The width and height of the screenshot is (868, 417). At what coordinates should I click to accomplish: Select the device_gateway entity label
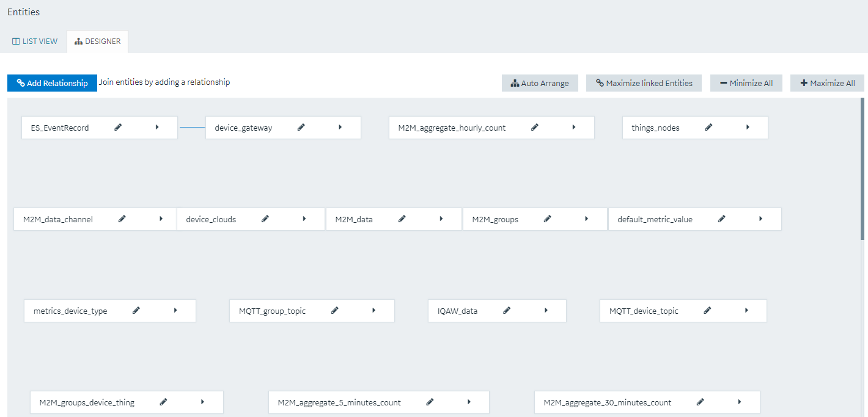tap(243, 128)
